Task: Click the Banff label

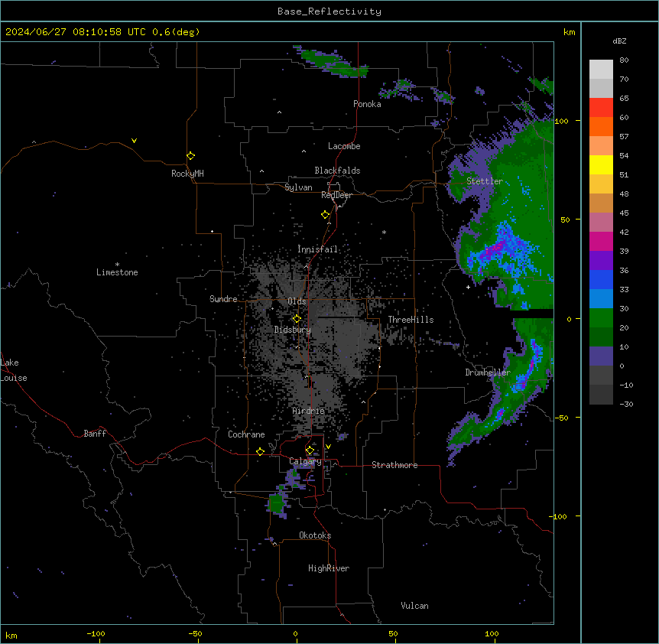Action: coord(95,434)
